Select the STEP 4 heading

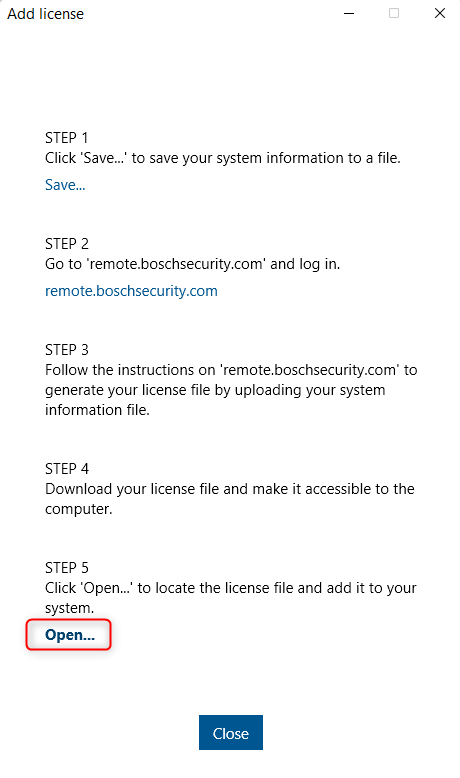tap(66, 468)
